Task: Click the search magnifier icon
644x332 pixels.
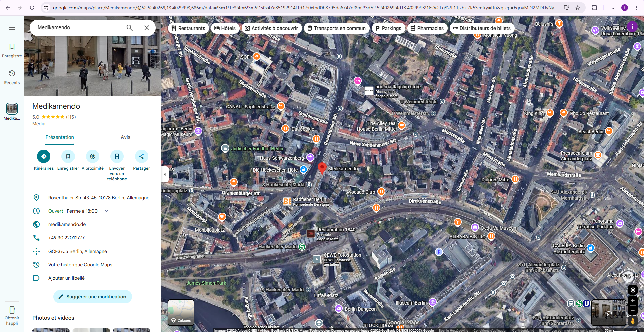Action: tap(129, 28)
